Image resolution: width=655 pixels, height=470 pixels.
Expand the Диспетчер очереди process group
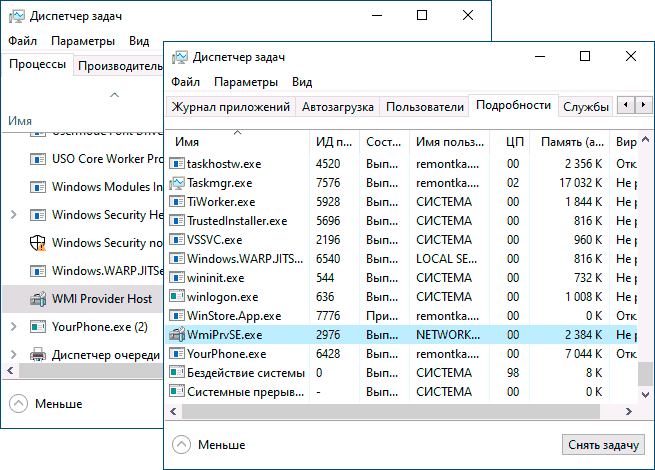13,355
